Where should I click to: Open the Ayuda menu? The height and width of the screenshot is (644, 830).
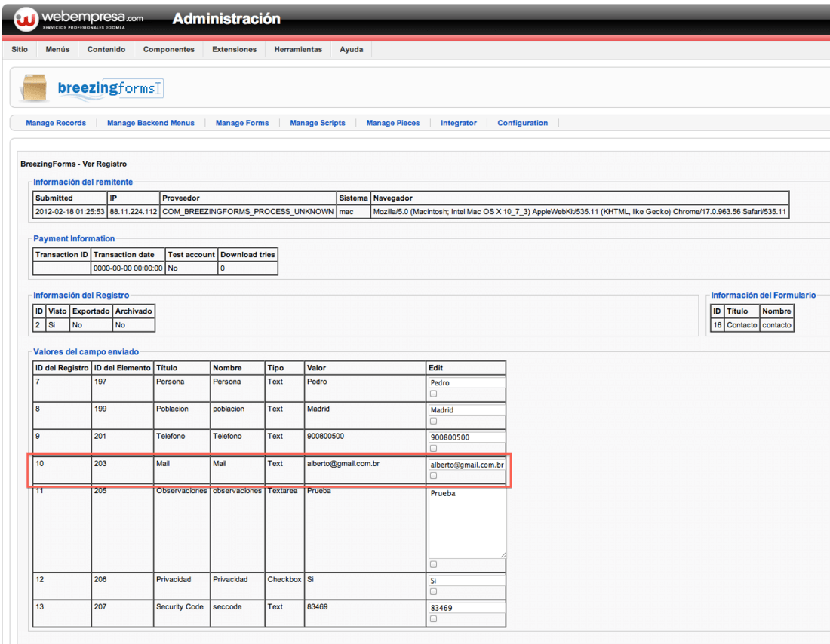[352, 49]
